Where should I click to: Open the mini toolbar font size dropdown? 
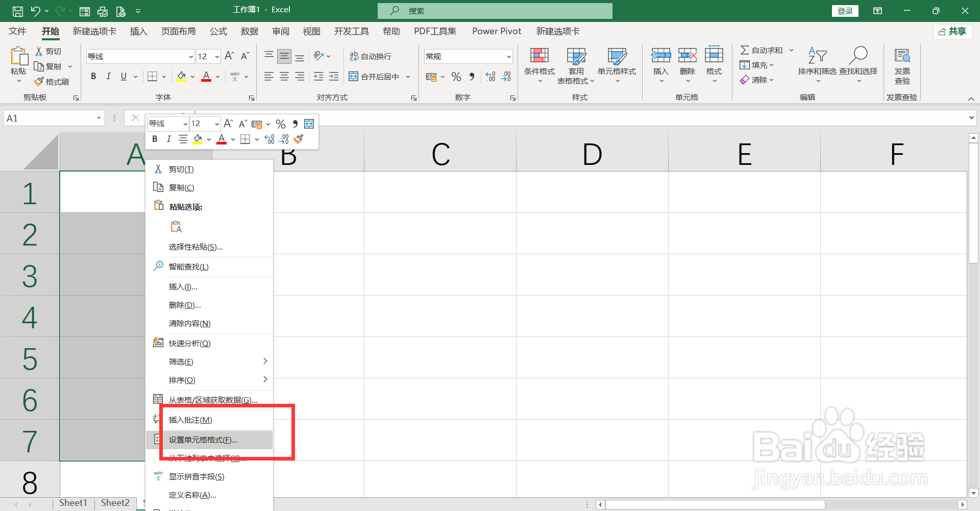[x=217, y=124]
